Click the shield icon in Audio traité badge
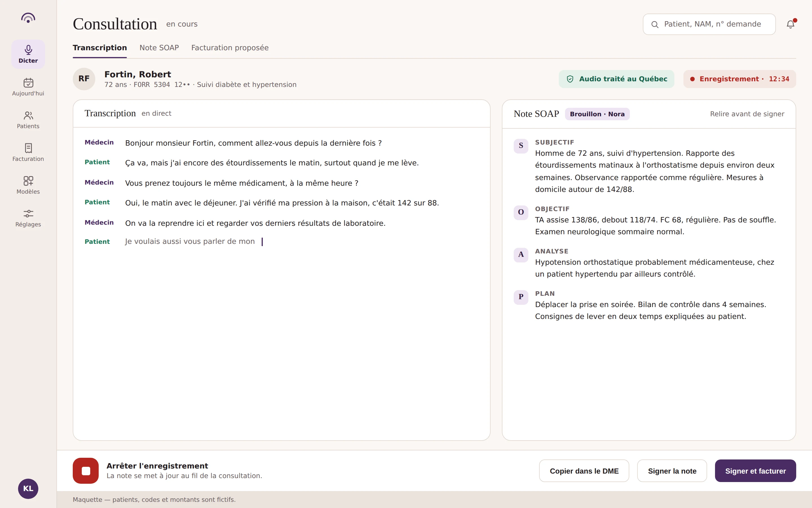The width and height of the screenshot is (812, 508). [x=570, y=79]
